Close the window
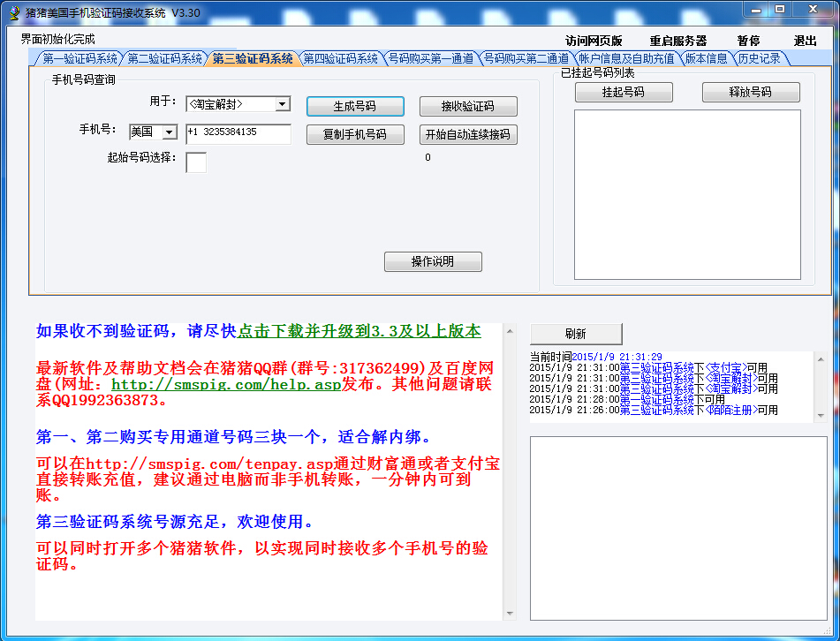Viewport: 840px width, 641px height. (814, 10)
